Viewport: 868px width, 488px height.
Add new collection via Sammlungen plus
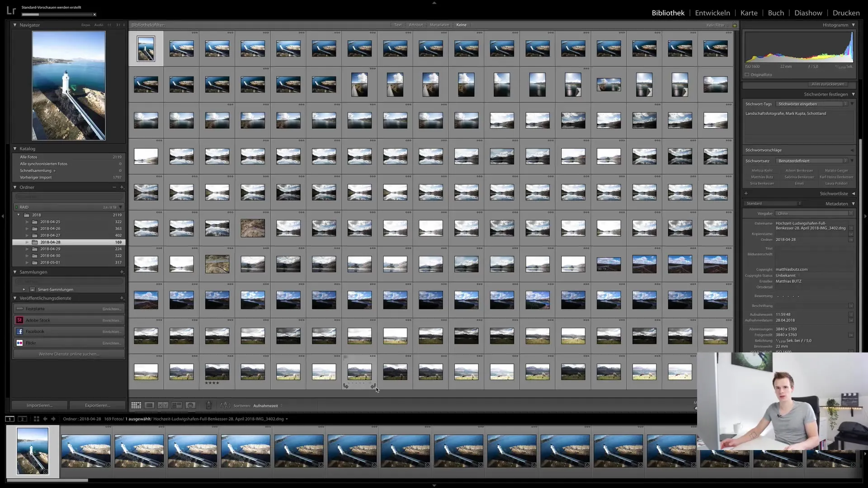point(122,272)
